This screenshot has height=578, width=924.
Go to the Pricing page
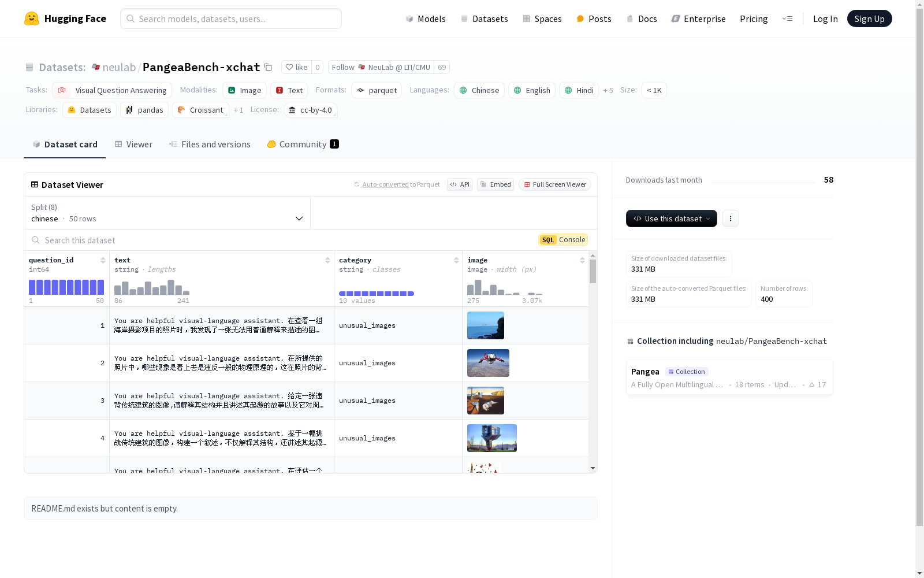click(x=754, y=18)
